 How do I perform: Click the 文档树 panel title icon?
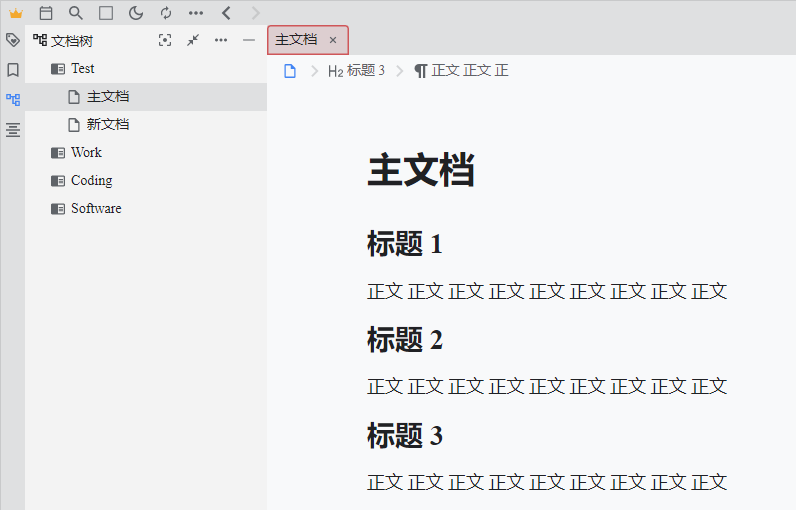coord(40,40)
